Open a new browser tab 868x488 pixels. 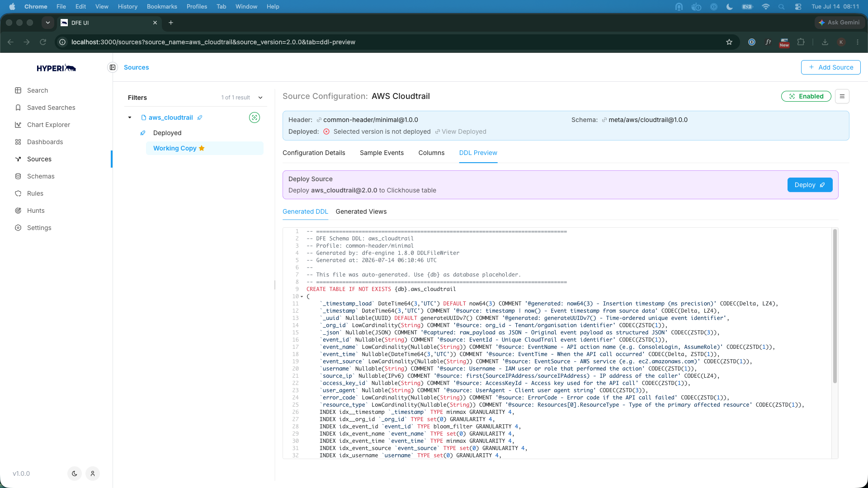point(171,23)
